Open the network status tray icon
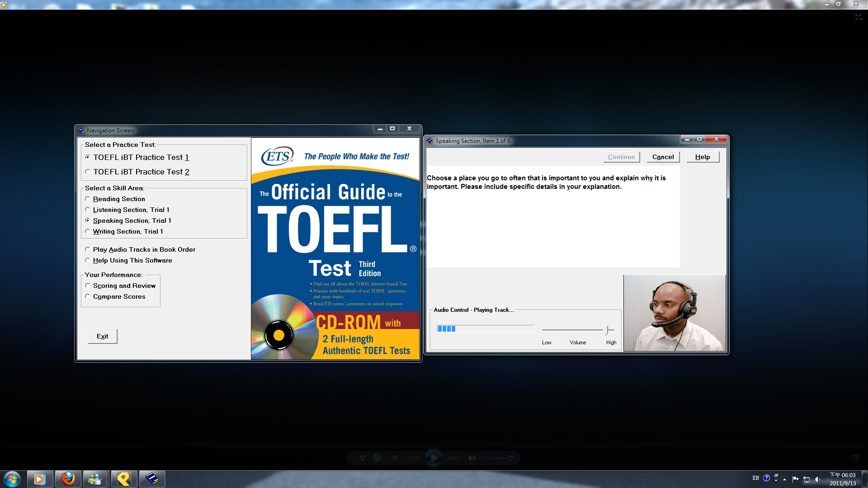The height and width of the screenshot is (488, 868). (807, 479)
